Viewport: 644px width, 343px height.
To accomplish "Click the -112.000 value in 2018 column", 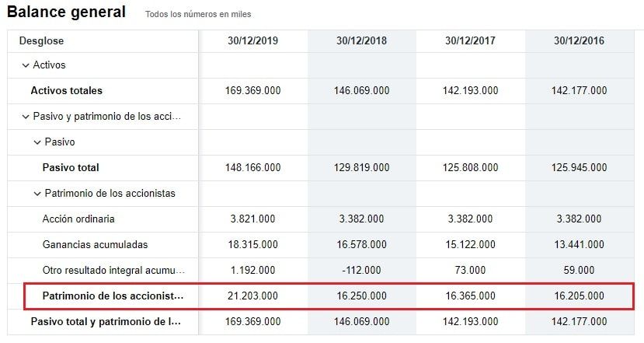I will pyautogui.click(x=361, y=270).
